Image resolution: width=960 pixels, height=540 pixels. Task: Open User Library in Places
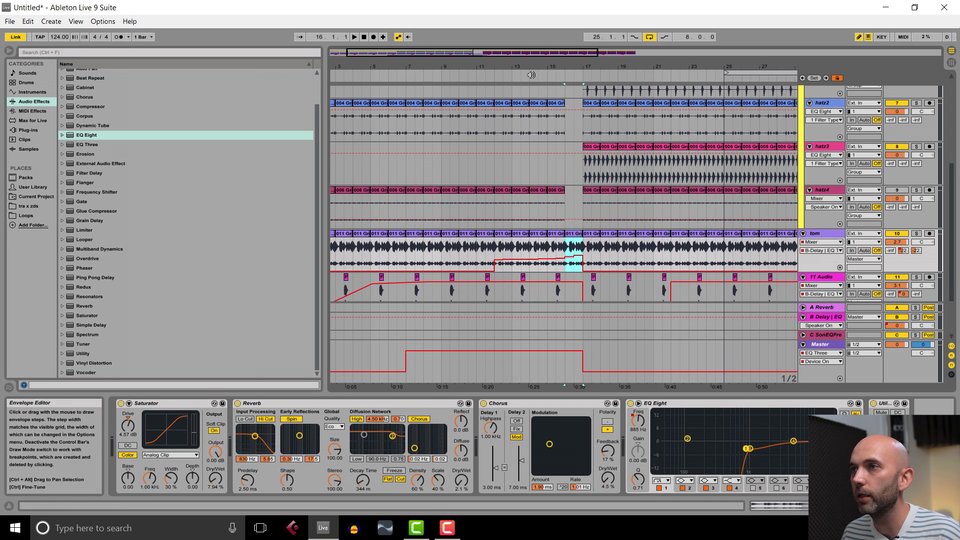[32, 187]
